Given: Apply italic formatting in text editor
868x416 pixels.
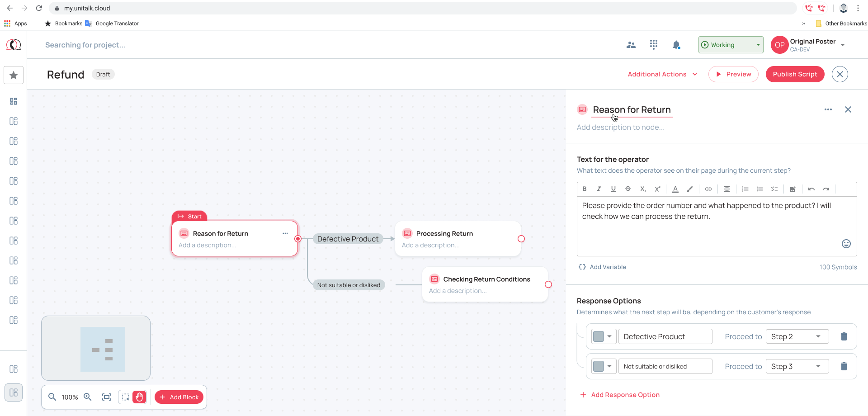Looking at the screenshot, I should coord(599,189).
